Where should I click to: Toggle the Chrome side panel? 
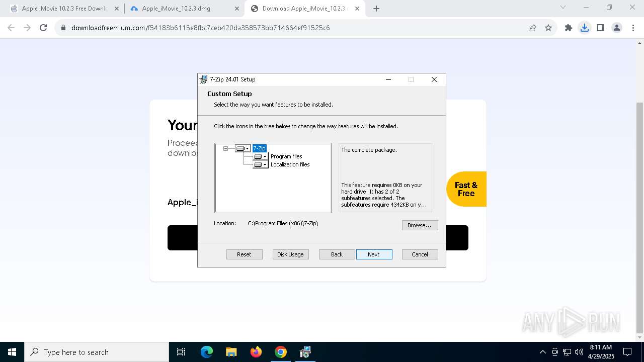coord(601,28)
